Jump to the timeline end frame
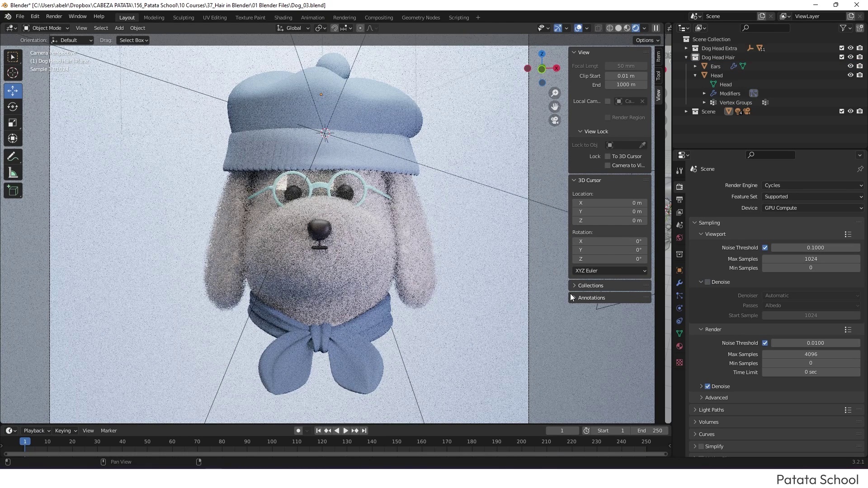The width and height of the screenshot is (868, 488). [364, 431]
